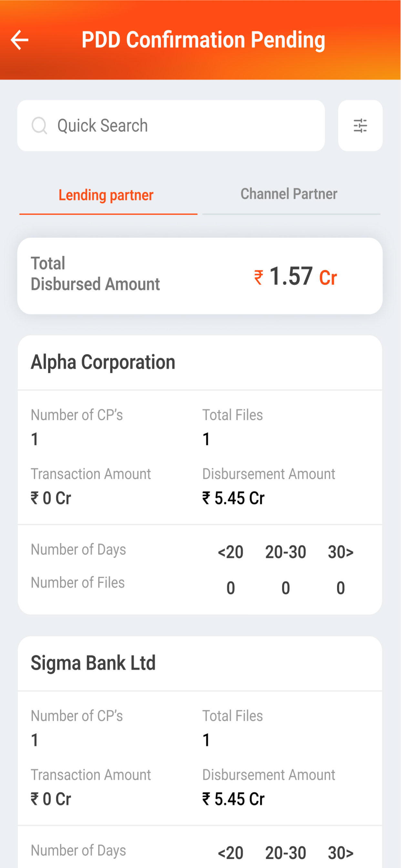This screenshot has width=401, height=868.
Task: Switch to Lending partner tab
Action: [106, 195]
